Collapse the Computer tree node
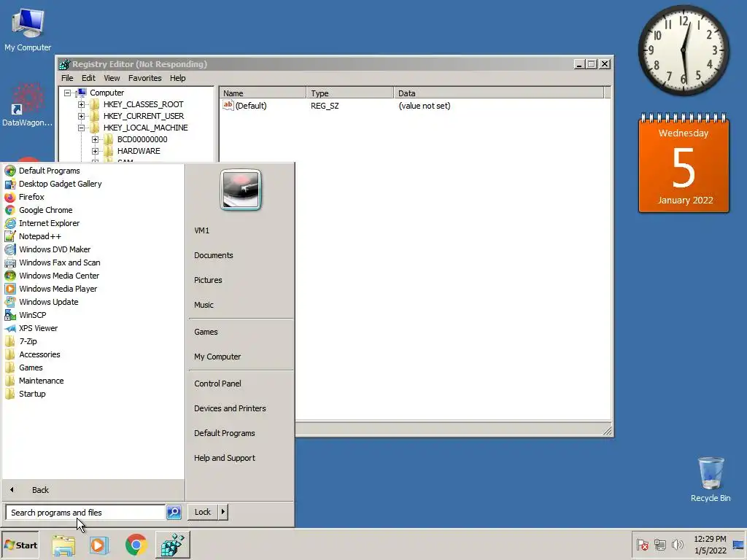 68,93
